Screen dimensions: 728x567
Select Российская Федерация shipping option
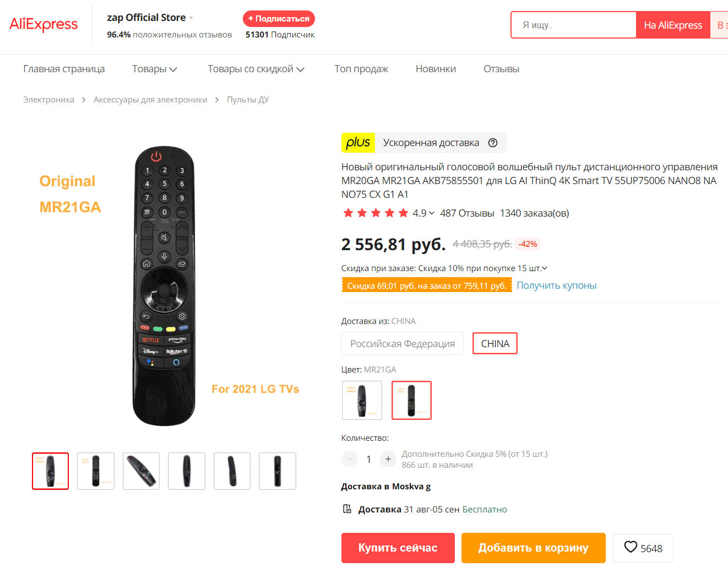[403, 343]
